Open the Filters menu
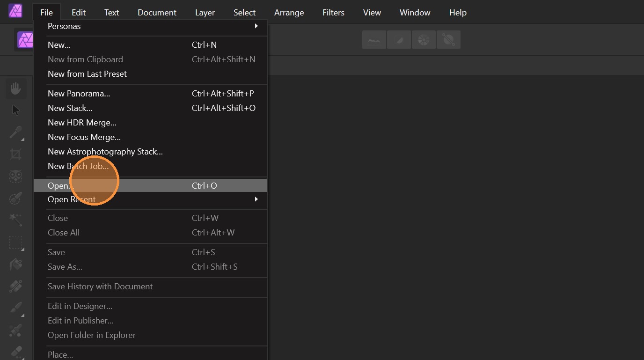Screen dimensions: 644x360 coord(333,13)
